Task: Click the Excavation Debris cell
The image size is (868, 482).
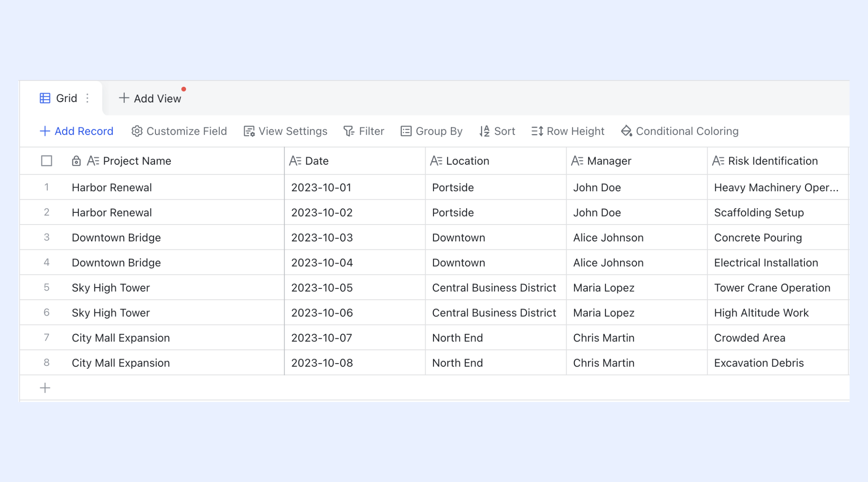Action: [778, 363]
